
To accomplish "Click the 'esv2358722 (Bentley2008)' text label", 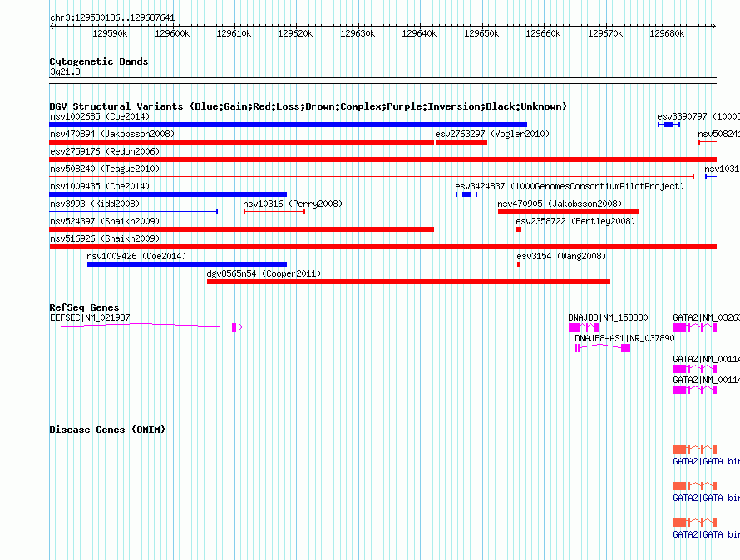I will pos(575,221).
